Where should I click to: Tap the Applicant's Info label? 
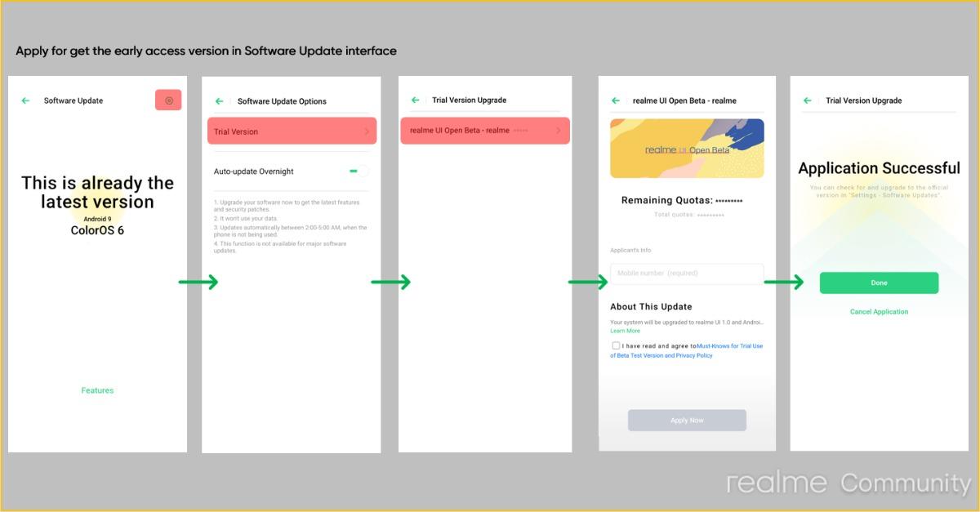630,251
